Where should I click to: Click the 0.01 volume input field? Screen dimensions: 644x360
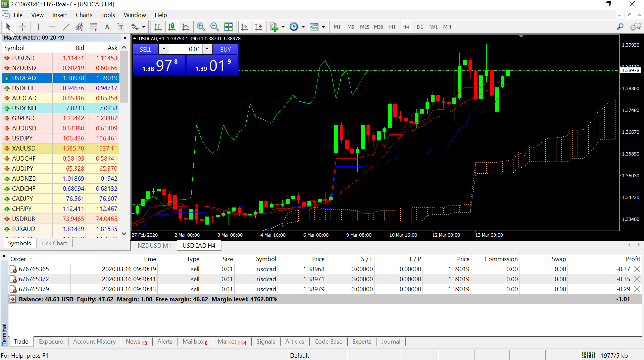point(185,49)
